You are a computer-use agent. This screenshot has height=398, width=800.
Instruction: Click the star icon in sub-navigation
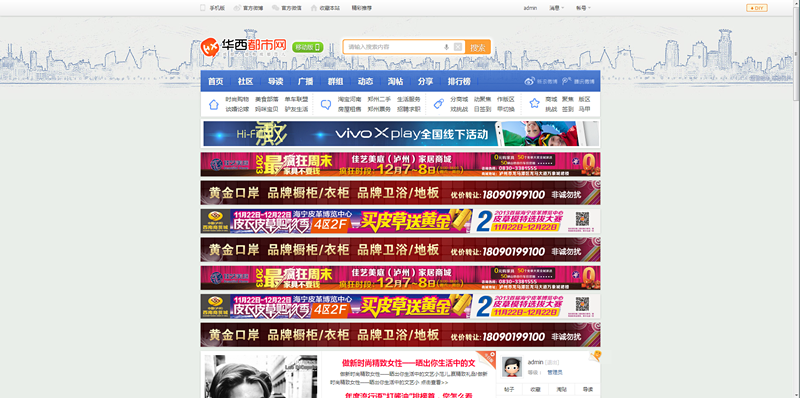[534, 104]
